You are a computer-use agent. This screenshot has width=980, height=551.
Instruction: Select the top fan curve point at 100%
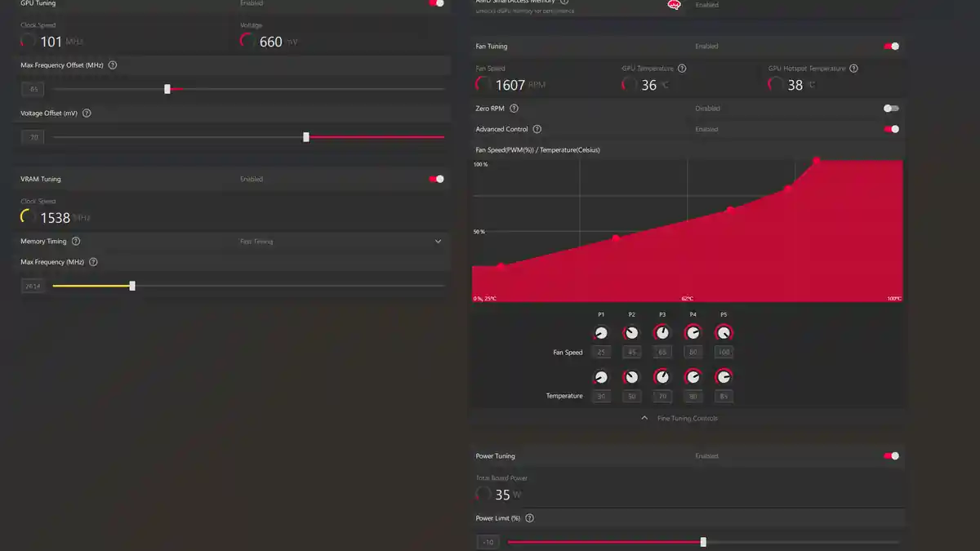click(x=817, y=161)
